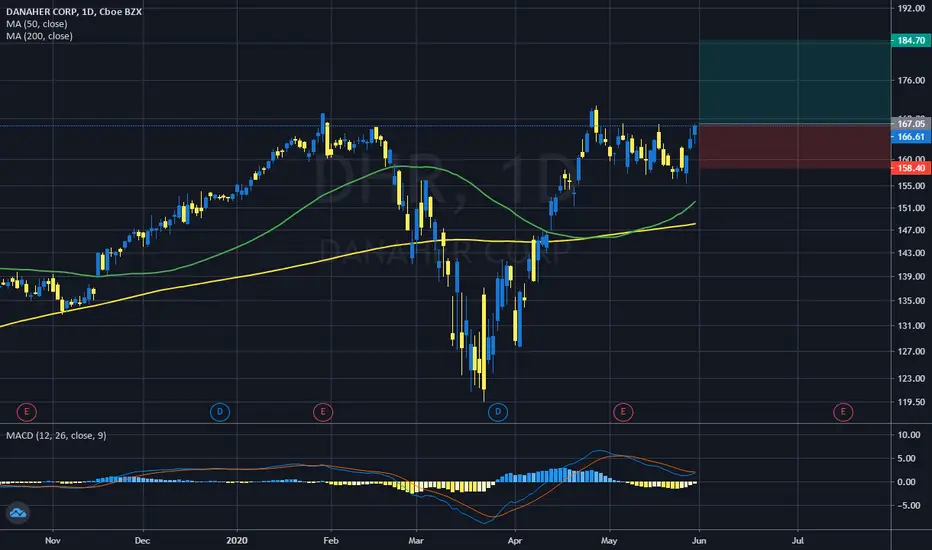Select the MA (50, close) indicator label
This screenshot has height=550, width=932.
click(x=37, y=24)
